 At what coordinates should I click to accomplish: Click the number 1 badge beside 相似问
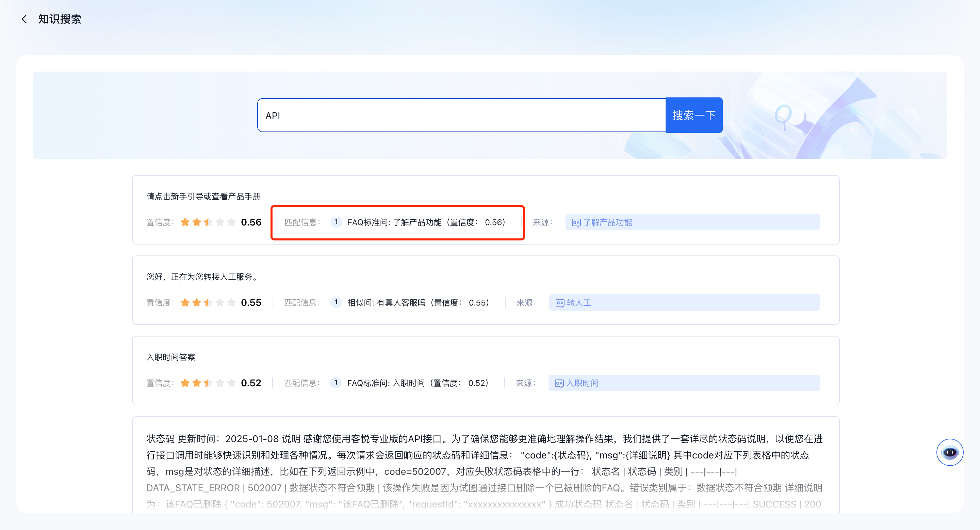click(x=336, y=302)
